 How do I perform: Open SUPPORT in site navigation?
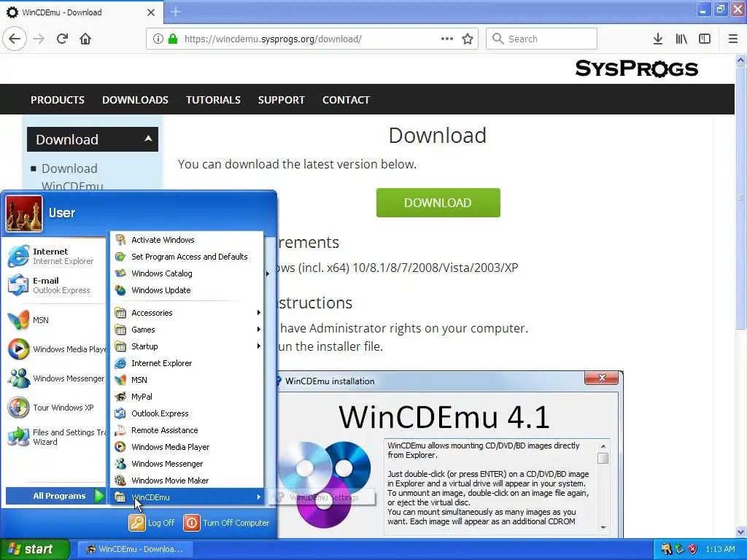281,100
